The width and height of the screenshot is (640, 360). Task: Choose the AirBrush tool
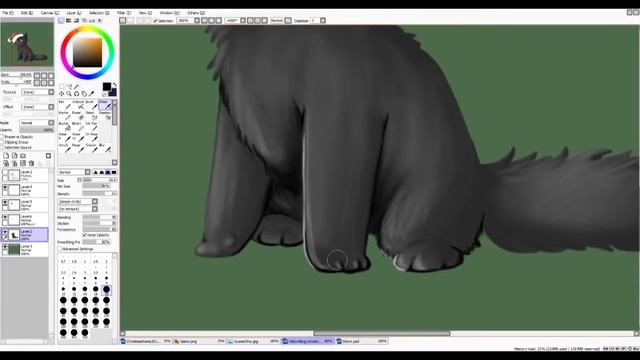point(78,105)
